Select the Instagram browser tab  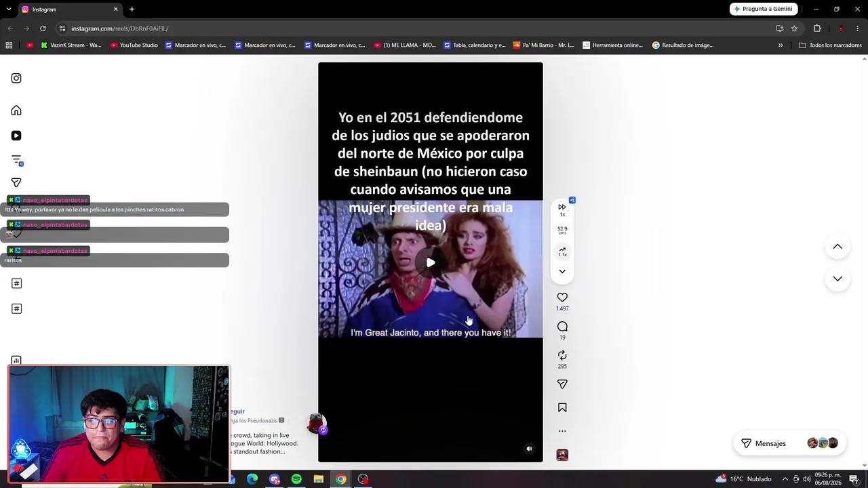click(x=69, y=9)
